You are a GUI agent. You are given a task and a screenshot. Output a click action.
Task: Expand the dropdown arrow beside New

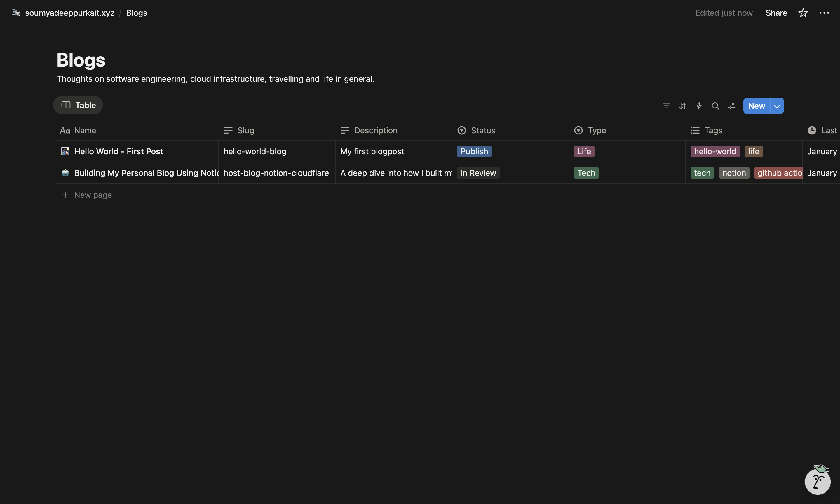click(x=777, y=106)
